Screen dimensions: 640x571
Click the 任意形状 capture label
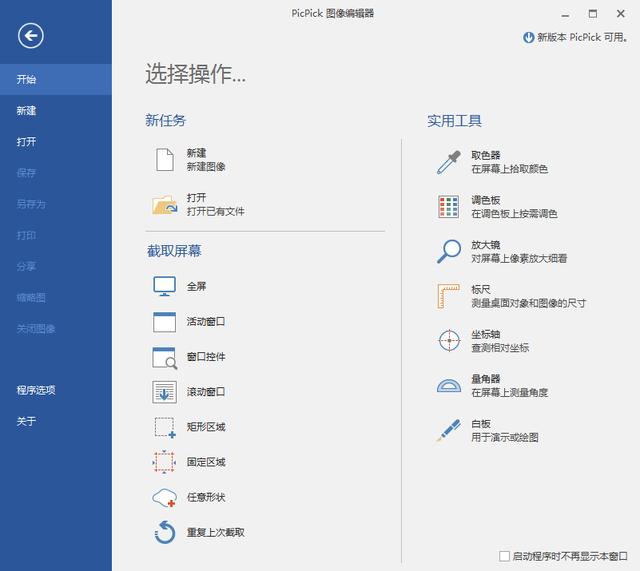206,497
